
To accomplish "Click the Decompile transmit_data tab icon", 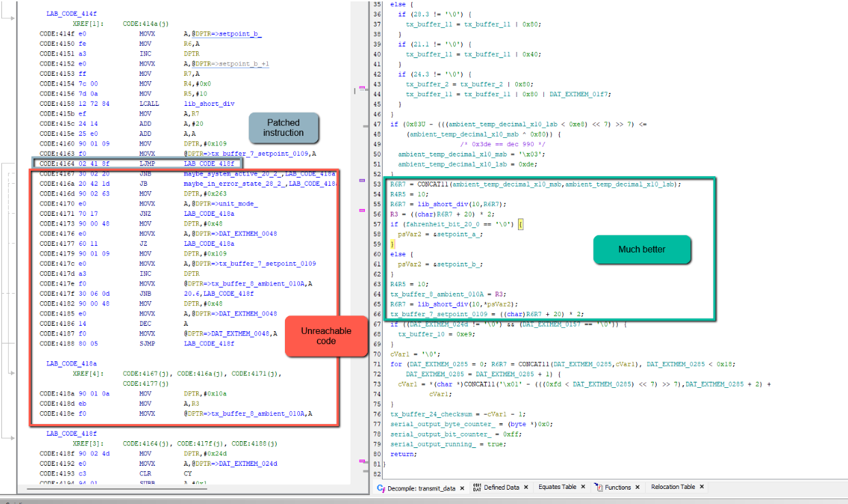I will pyautogui.click(x=381, y=488).
